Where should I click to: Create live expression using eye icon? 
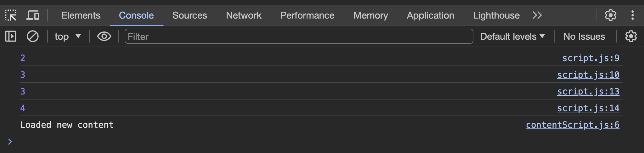click(x=104, y=37)
